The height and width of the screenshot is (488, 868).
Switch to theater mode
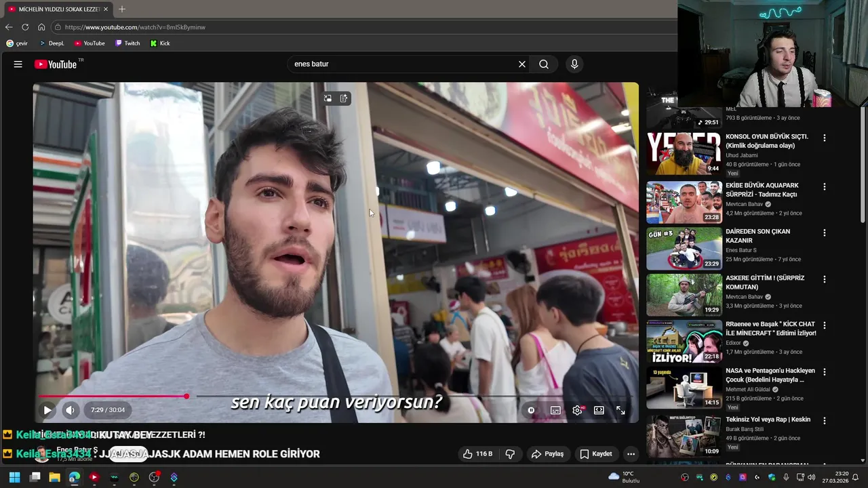tap(599, 410)
